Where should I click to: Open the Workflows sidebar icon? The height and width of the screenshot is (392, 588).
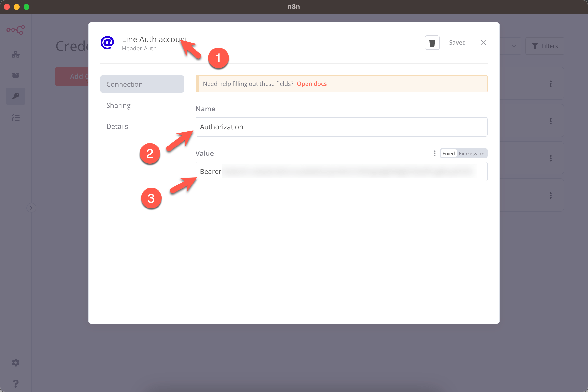pyautogui.click(x=16, y=54)
